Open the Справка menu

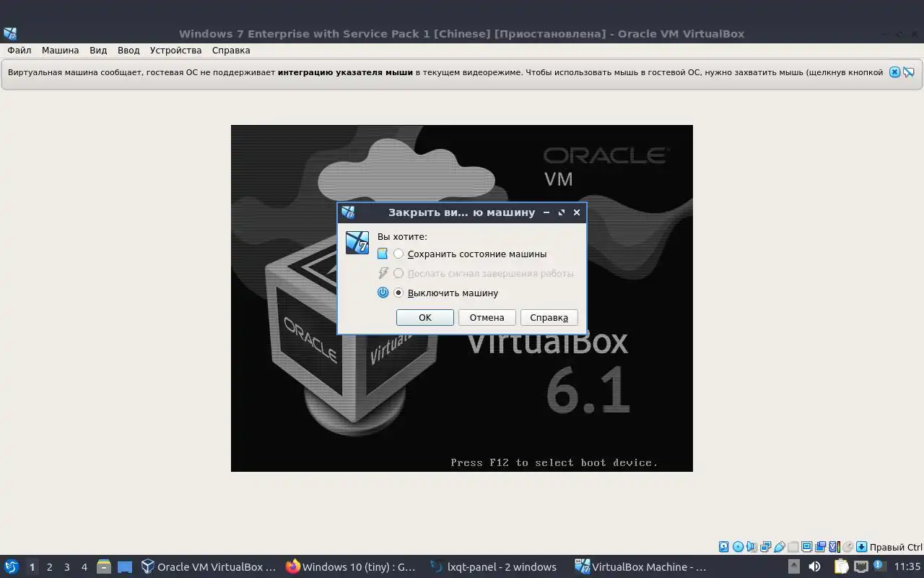[231, 51]
